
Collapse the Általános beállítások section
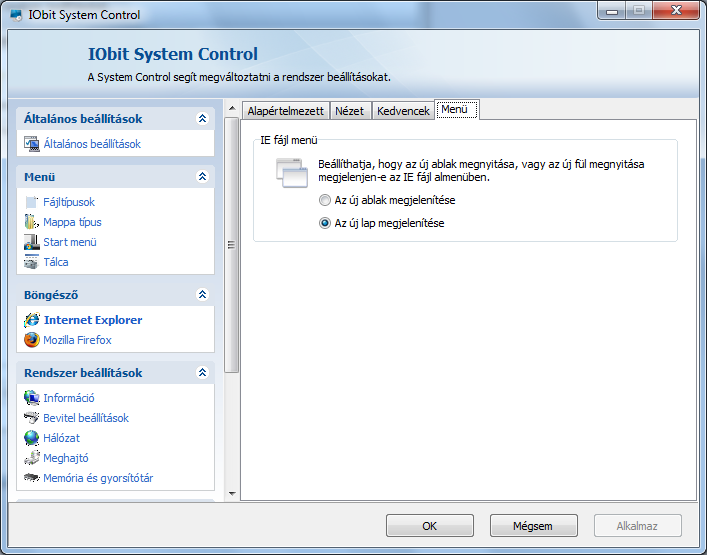click(x=202, y=119)
